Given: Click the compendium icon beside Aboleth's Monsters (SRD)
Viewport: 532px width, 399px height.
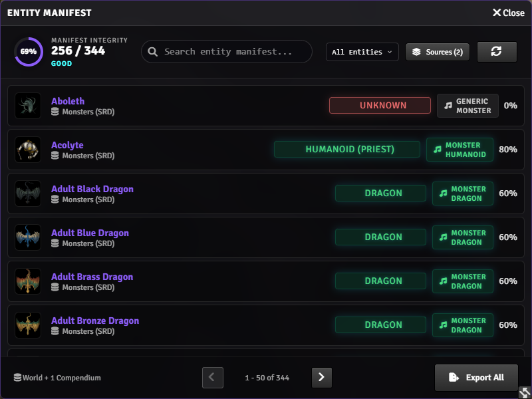Looking at the screenshot, I should coord(55,112).
